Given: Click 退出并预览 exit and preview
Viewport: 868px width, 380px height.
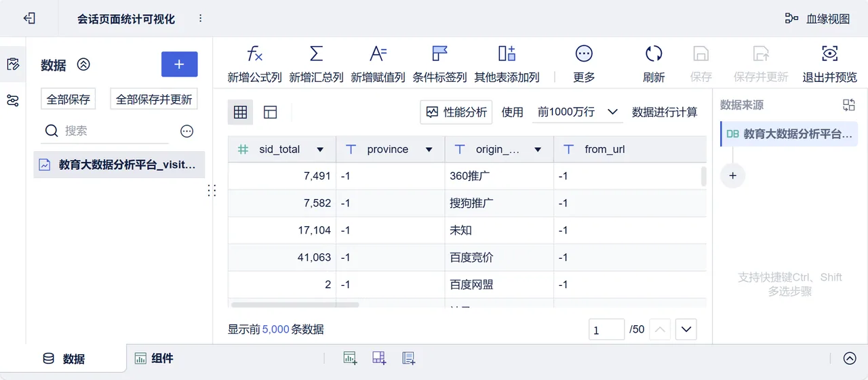Looking at the screenshot, I should coord(829,64).
